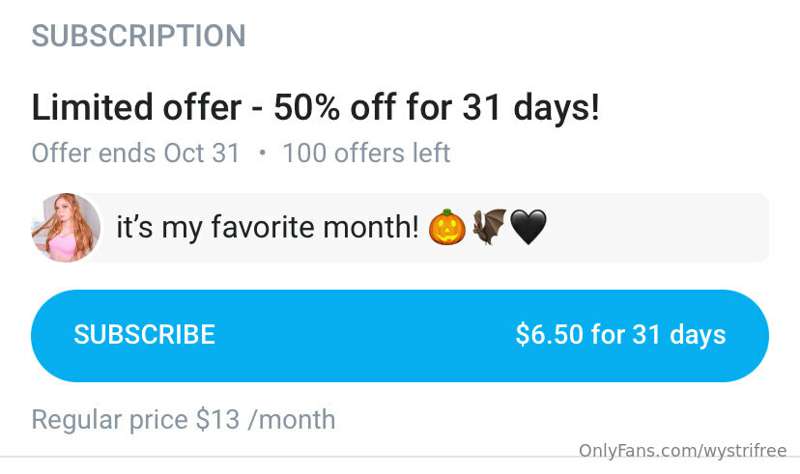
Task: Click the black heart emoji
Action: [x=528, y=227]
